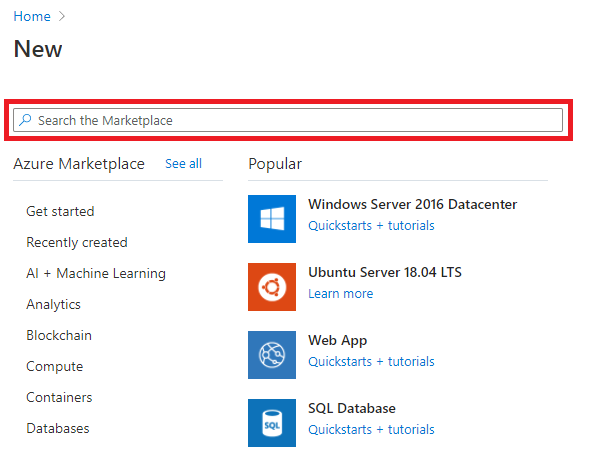Select the Compute category
The width and height of the screenshot is (592, 449).
click(55, 366)
